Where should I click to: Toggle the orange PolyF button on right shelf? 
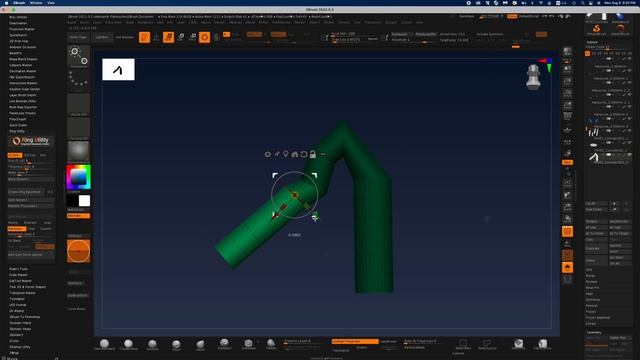567,231
